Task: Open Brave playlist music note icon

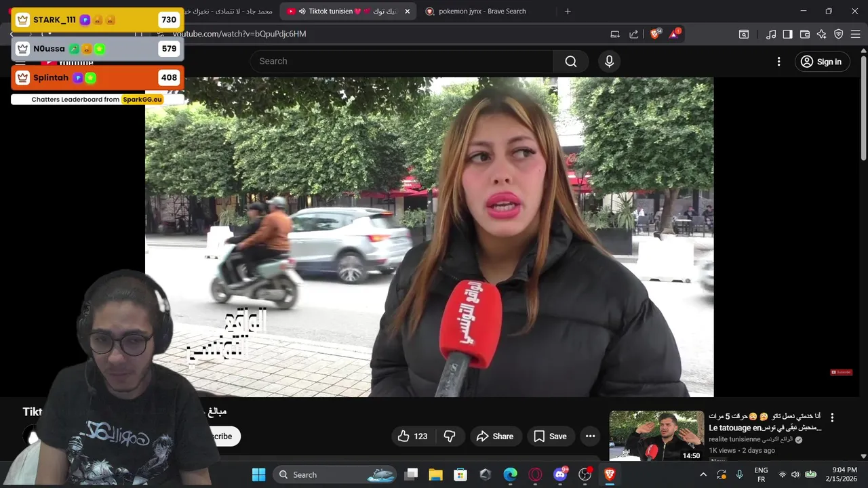Action: pyautogui.click(x=771, y=34)
